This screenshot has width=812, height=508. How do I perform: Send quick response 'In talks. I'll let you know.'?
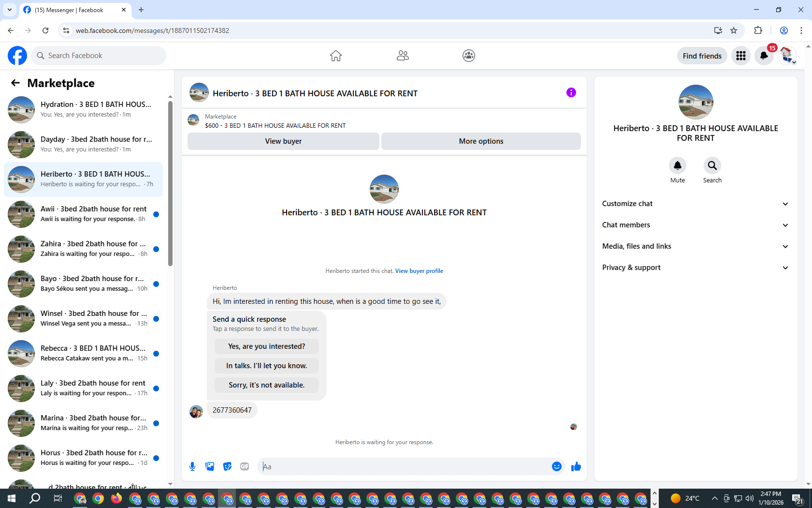point(266,366)
